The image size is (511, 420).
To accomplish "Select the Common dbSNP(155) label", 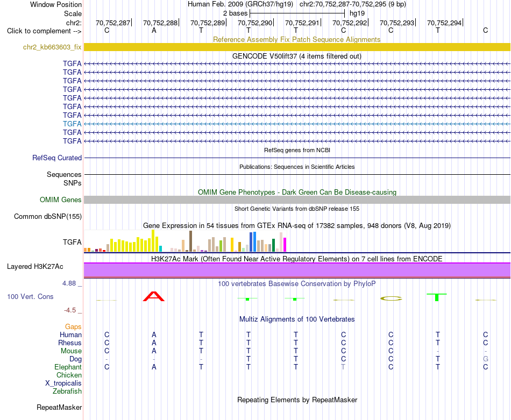I will click(x=48, y=216).
